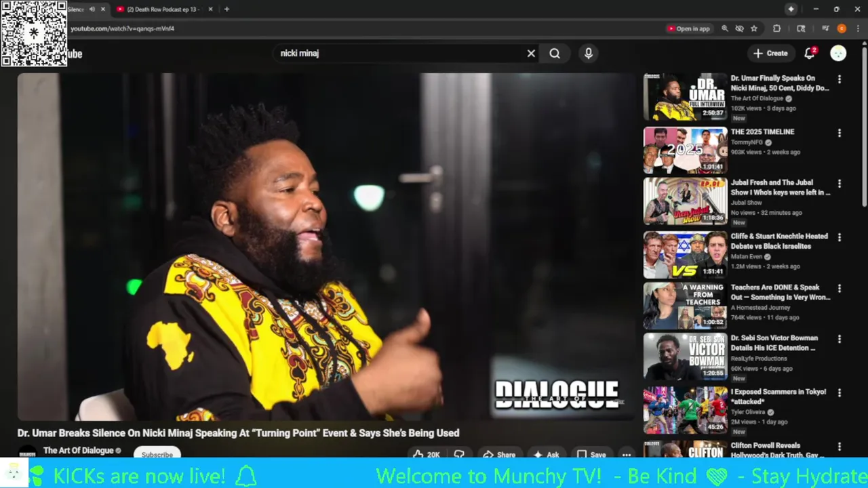Viewport: 868px width, 488px height.
Task: Open the Chrome side panel search icon
Action: (801, 28)
